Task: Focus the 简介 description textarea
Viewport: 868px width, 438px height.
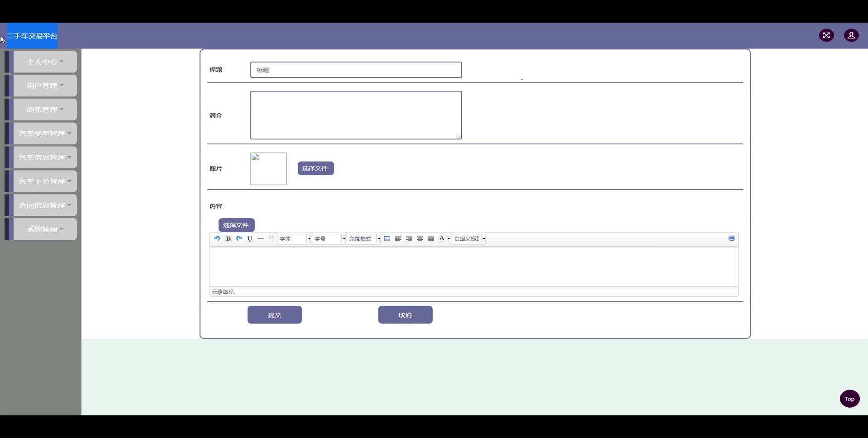Action: pos(356,115)
